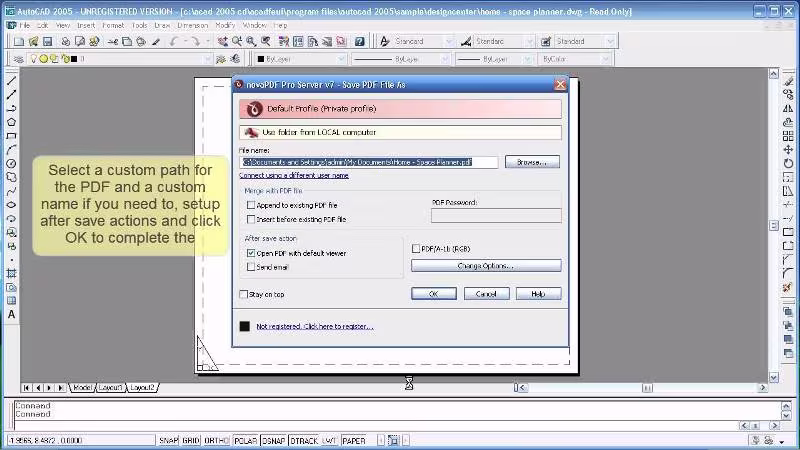Viewport: 800px width, 450px height.
Task: Select the Hatch tool in Draw toolbar
Action: (11, 273)
